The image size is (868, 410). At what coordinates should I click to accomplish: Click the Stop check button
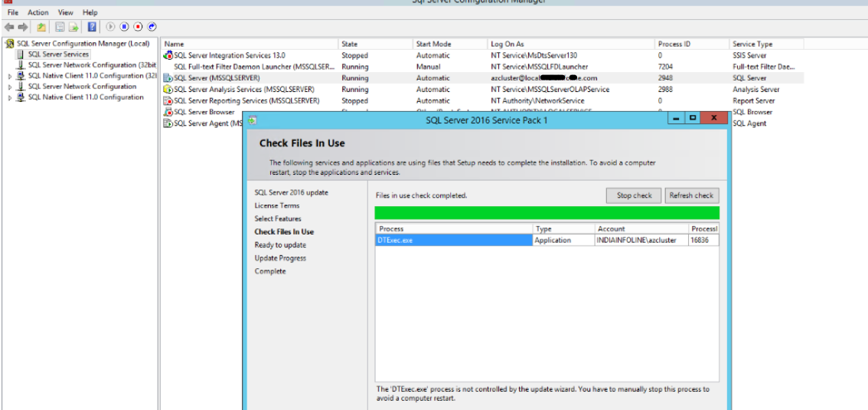(635, 195)
